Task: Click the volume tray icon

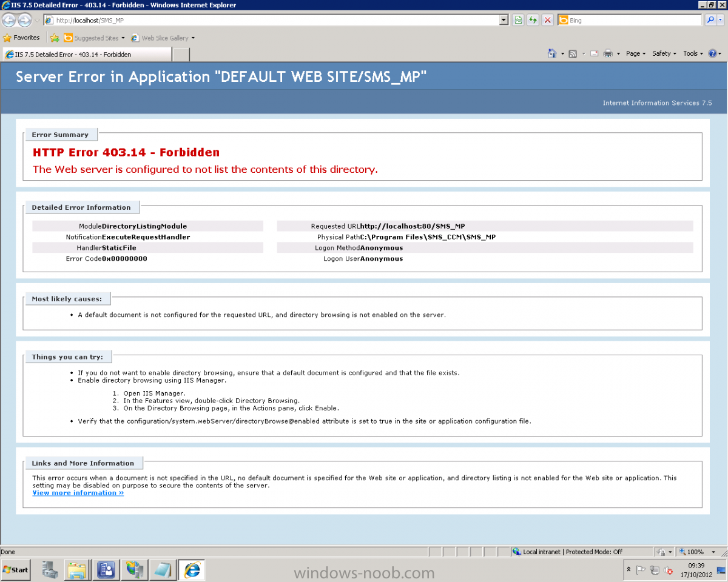Action: 669,570
